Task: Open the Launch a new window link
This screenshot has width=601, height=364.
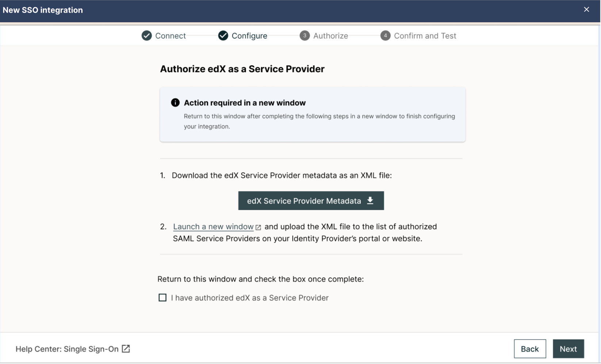Action: tap(213, 226)
